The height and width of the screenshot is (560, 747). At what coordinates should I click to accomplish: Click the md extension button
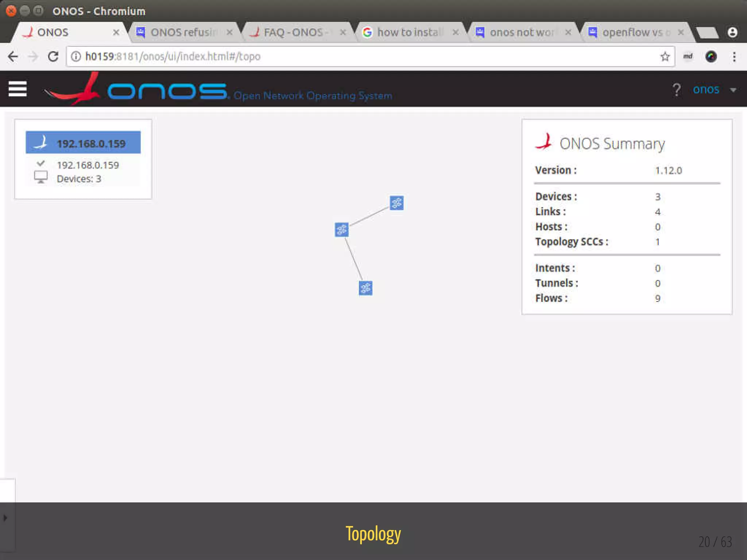(688, 57)
